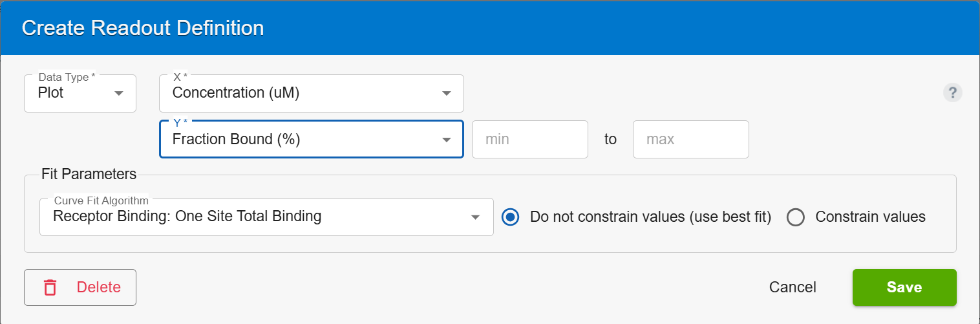
Task: Select the Plot data type field
Action: (80, 93)
